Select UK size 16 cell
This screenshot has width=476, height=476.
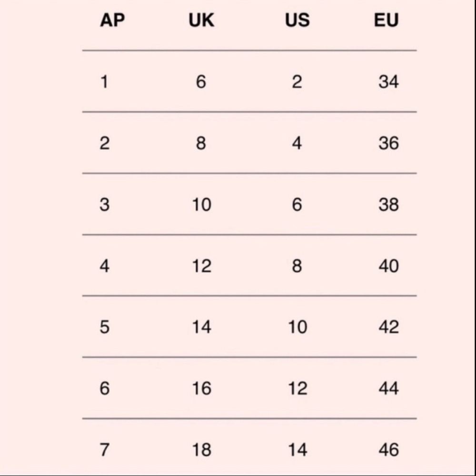tap(202, 388)
